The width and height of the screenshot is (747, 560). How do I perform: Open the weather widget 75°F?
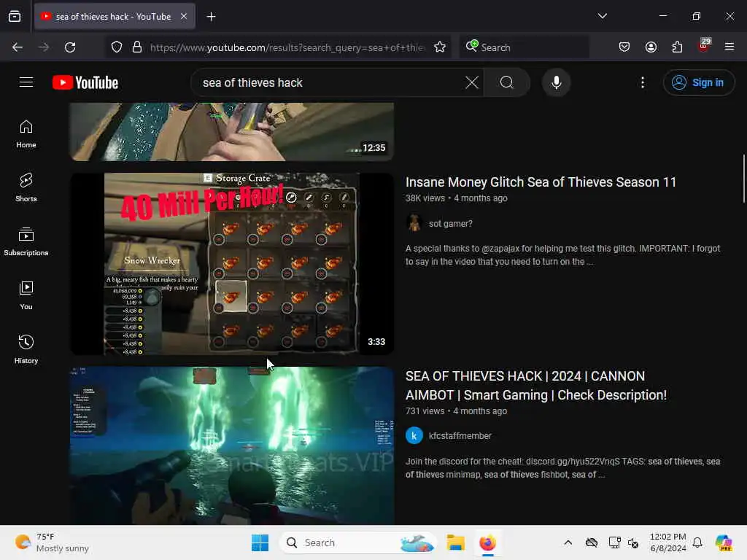[53, 542]
